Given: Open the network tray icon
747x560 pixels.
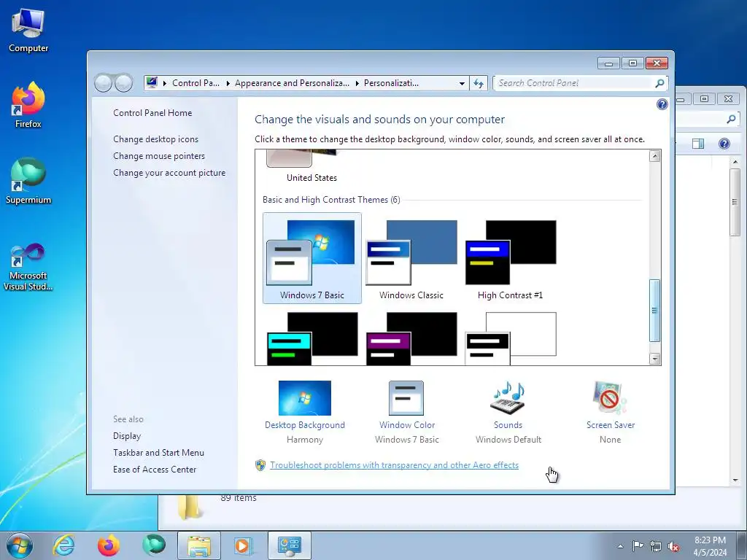Looking at the screenshot, I should pos(656,546).
